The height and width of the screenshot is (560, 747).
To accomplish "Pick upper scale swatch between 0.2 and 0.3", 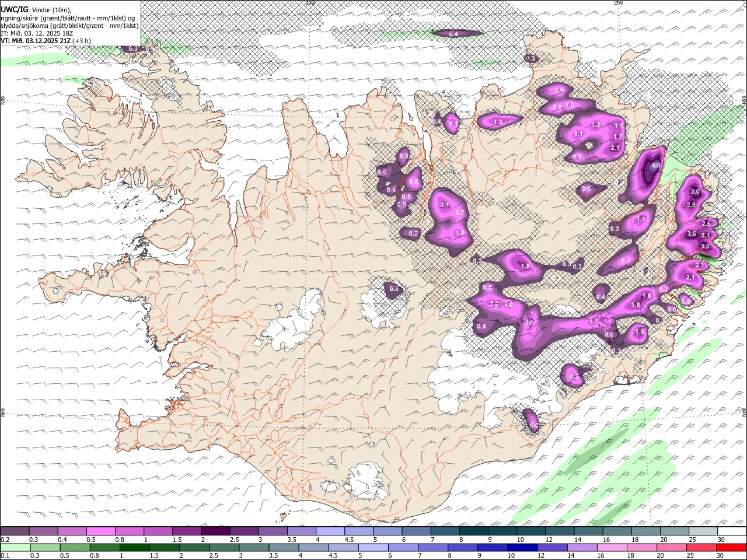I will [15, 531].
